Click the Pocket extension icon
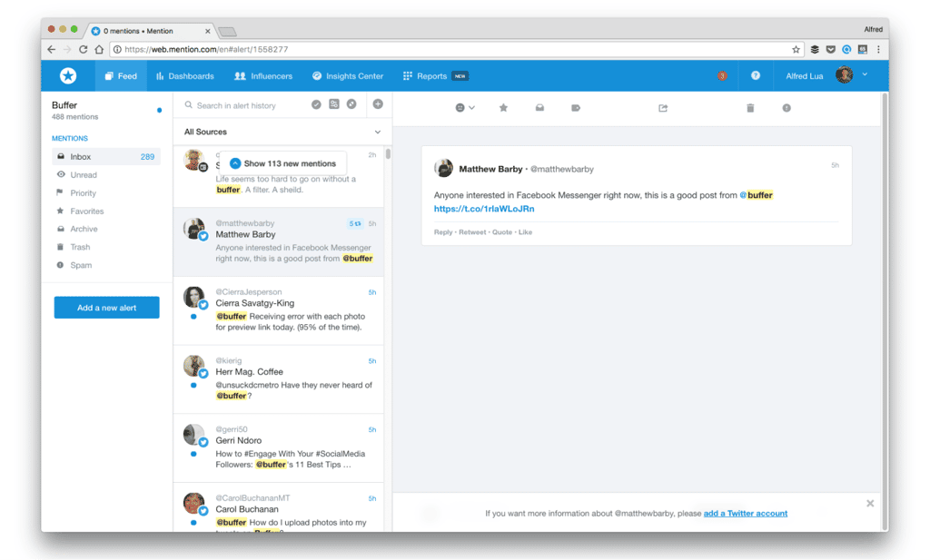930x560 pixels. (x=831, y=49)
